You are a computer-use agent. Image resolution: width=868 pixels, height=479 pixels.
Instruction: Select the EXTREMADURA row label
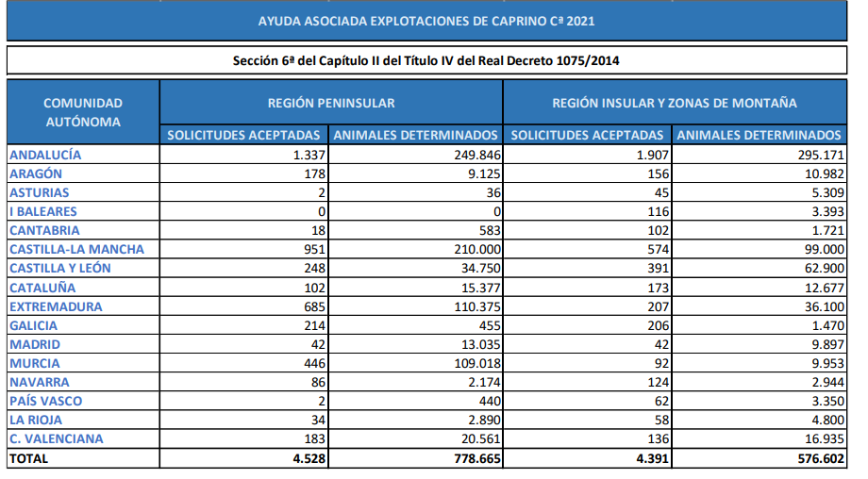point(56,306)
